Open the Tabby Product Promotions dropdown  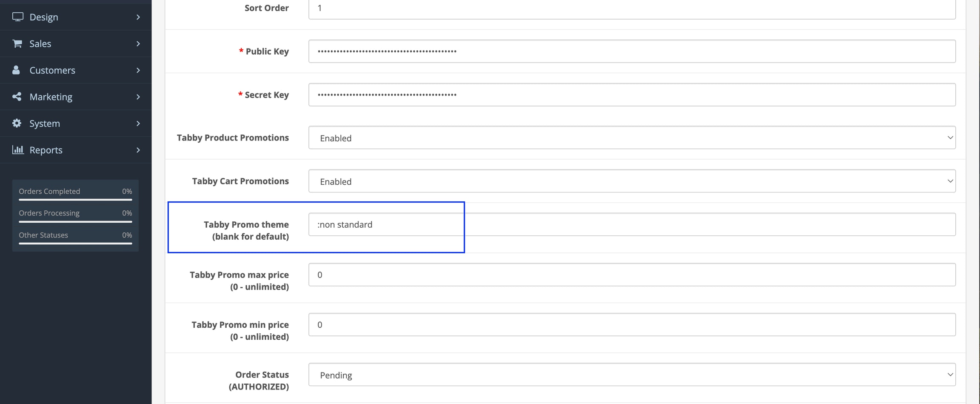[x=632, y=138]
